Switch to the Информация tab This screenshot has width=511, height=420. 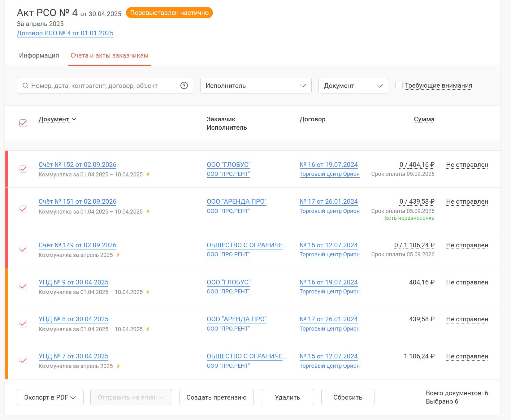[x=39, y=55]
